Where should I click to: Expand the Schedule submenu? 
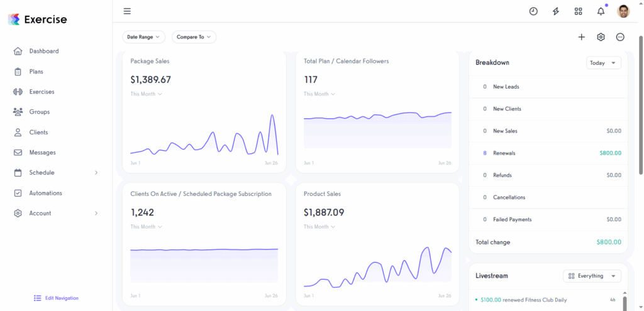click(96, 173)
